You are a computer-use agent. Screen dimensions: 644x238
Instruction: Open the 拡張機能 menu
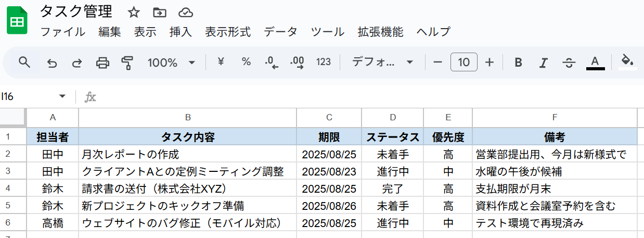(380, 31)
